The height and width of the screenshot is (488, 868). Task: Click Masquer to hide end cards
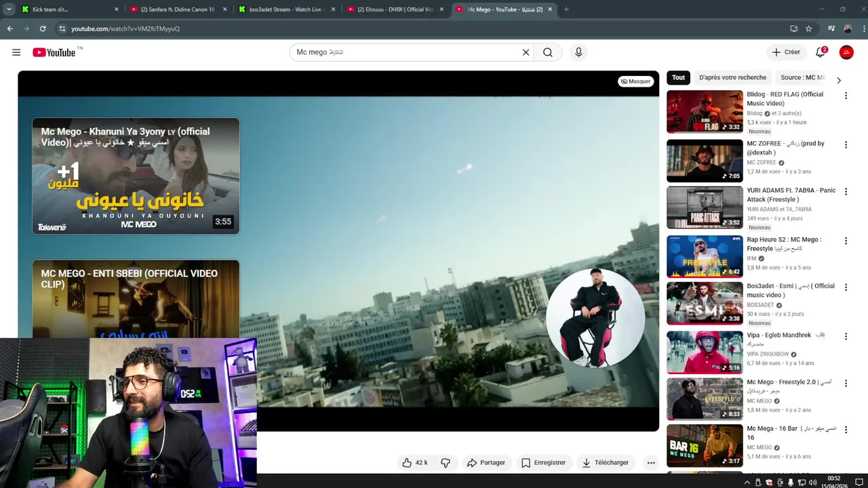click(636, 81)
